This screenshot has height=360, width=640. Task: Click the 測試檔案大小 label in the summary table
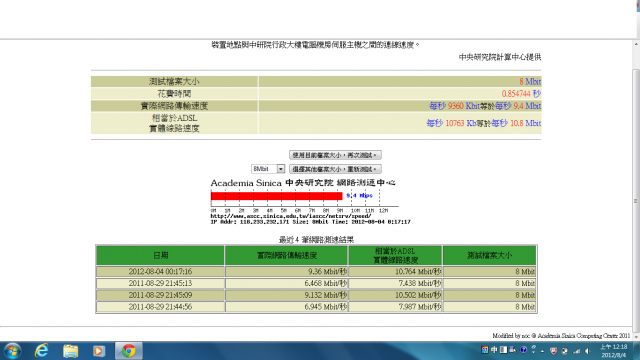[x=174, y=82]
